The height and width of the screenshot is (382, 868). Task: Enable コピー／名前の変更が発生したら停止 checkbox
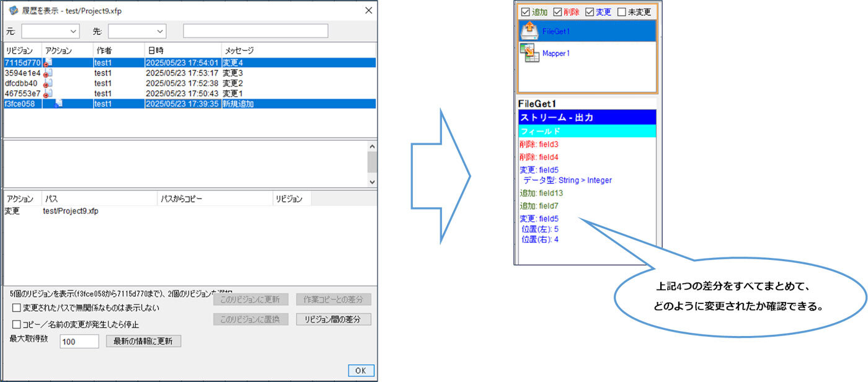coord(17,324)
